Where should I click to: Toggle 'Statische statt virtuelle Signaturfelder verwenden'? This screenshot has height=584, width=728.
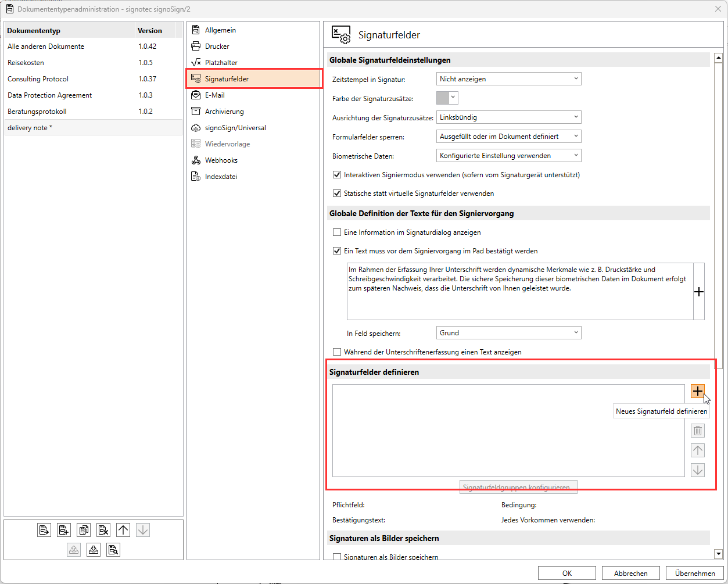click(337, 194)
